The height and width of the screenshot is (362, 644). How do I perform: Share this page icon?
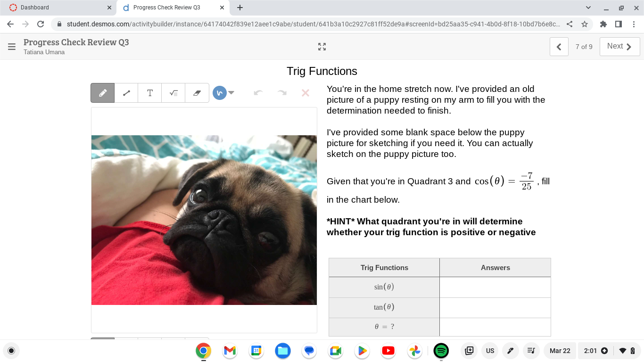pos(570,24)
